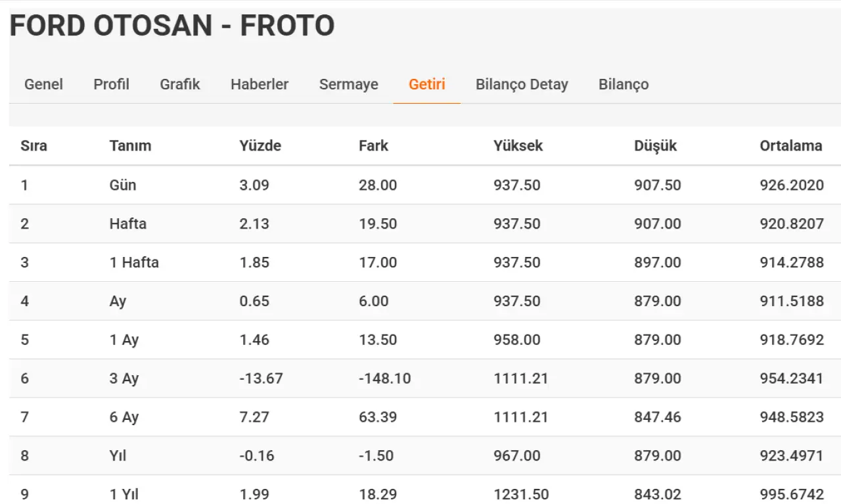Select the Gün row label

tap(123, 185)
